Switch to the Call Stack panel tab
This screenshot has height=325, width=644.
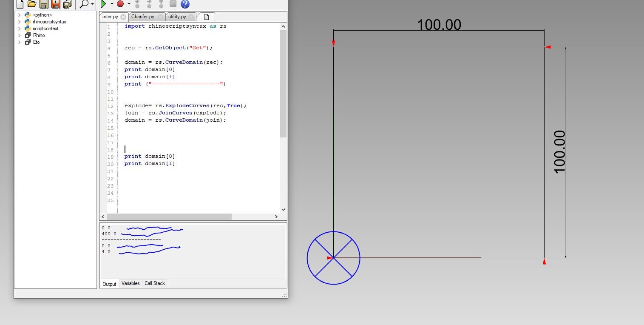coord(155,283)
